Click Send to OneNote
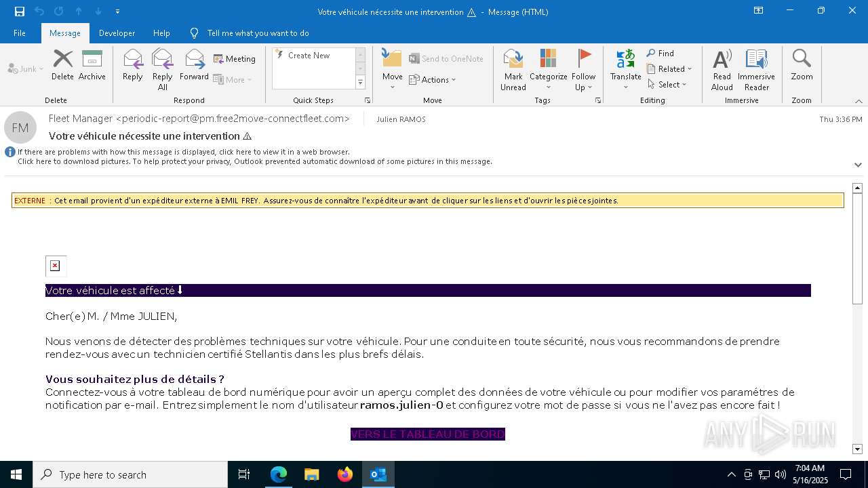 point(446,59)
